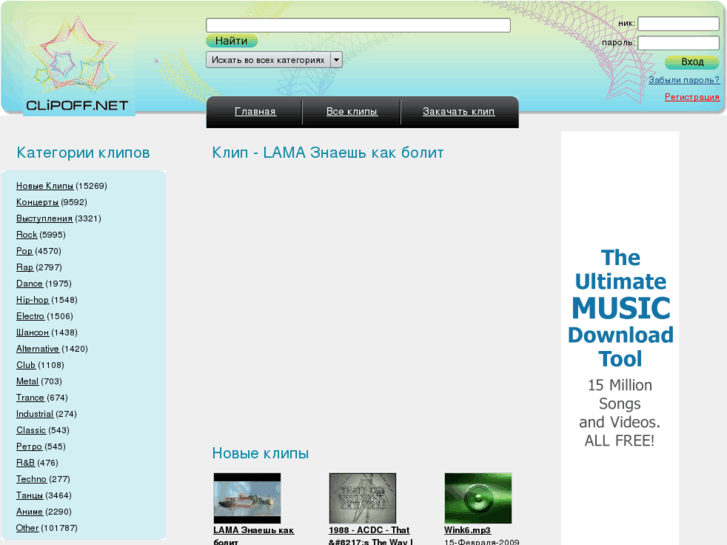Choose the Classic category
Image resolution: width=727 pixels, height=545 pixels.
point(31,430)
